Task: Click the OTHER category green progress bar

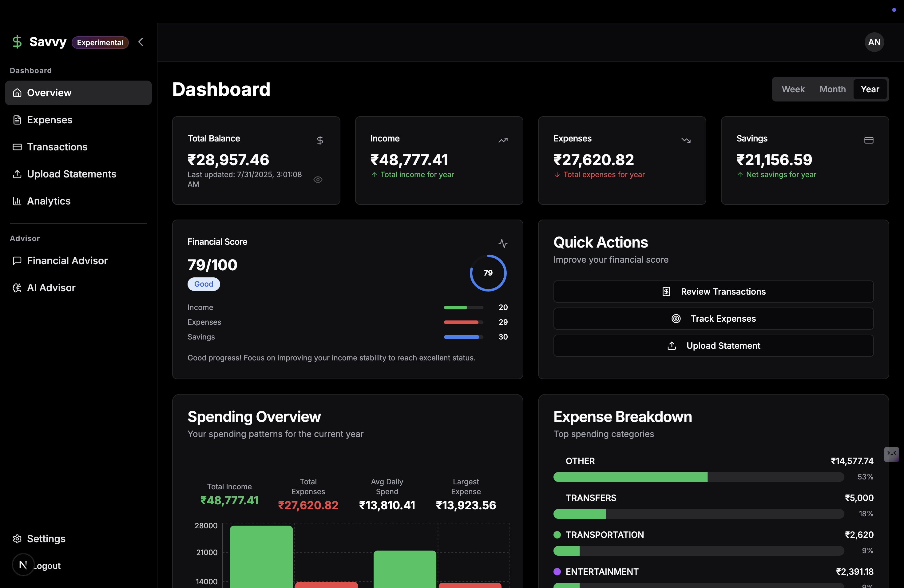Action: 630,477
